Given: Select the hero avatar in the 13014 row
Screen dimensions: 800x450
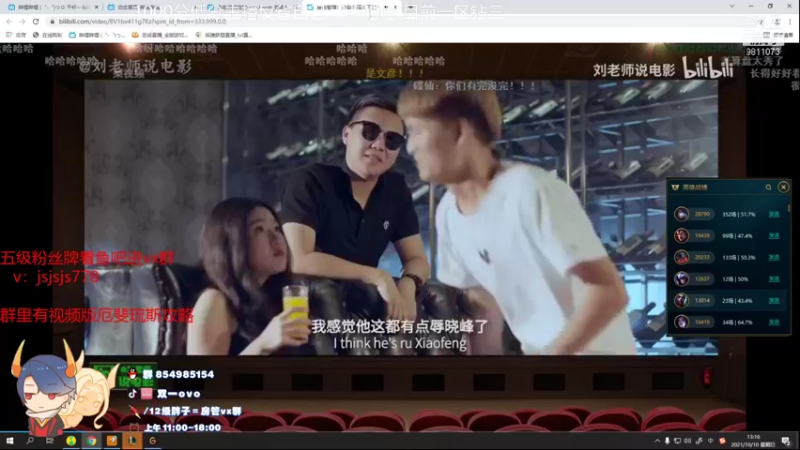Looking at the screenshot, I should click(x=681, y=300).
